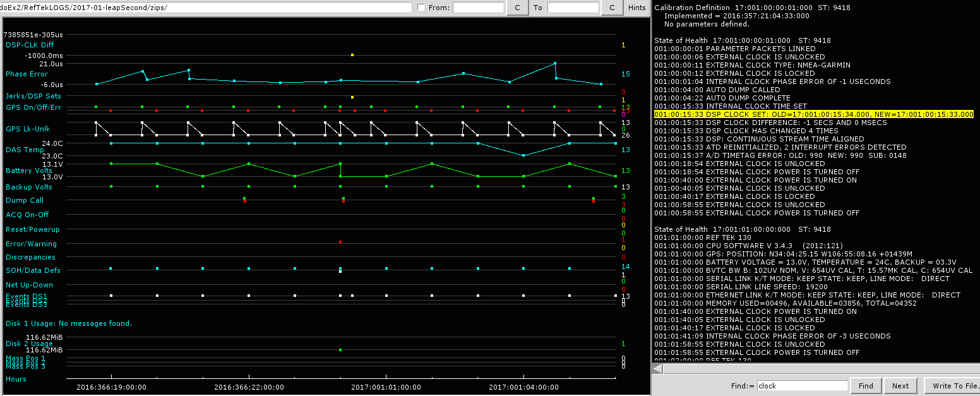Click the yellow DSP-CLK Diff data point
The height and width of the screenshot is (396, 980).
coord(352,55)
